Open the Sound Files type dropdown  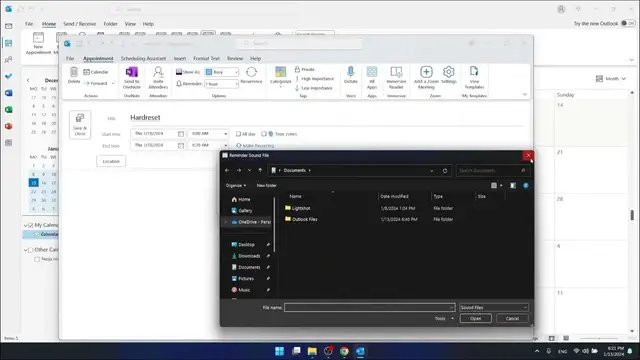click(x=493, y=307)
